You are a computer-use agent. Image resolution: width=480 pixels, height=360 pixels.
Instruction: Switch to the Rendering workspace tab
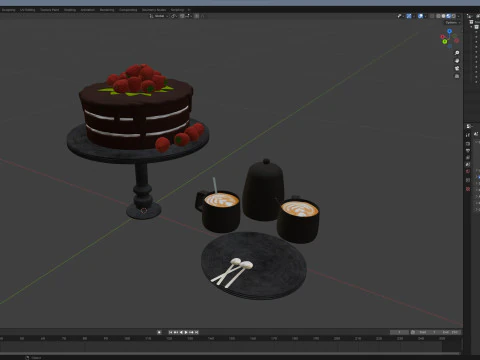pos(107,10)
